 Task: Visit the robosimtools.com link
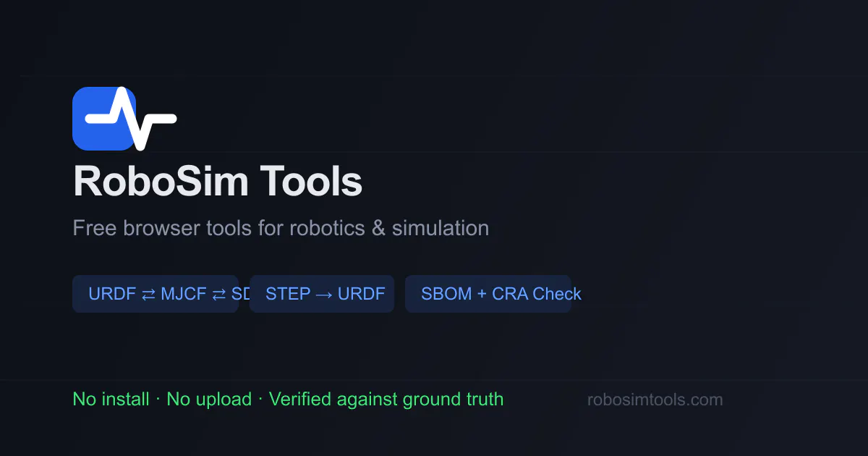tap(655, 400)
